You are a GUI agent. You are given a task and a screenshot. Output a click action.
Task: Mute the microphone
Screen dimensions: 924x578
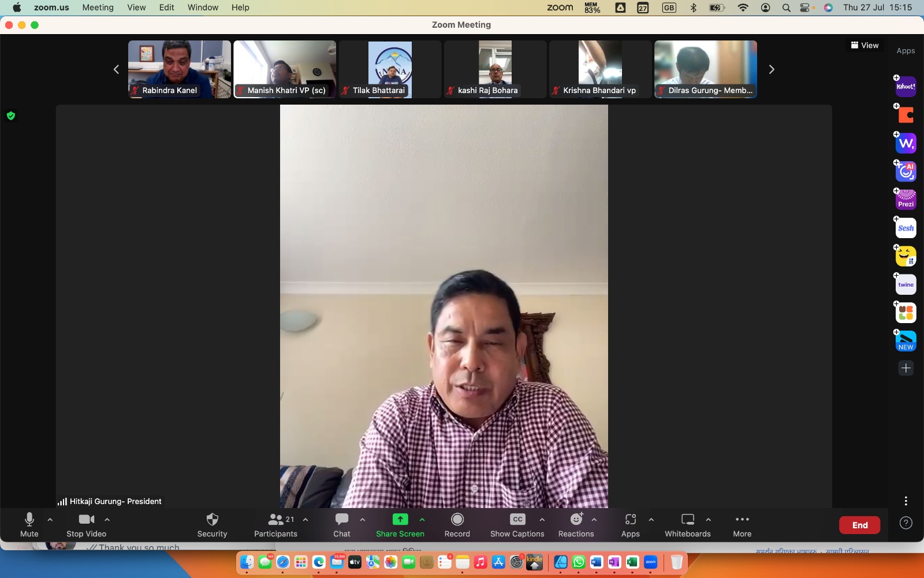click(29, 520)
